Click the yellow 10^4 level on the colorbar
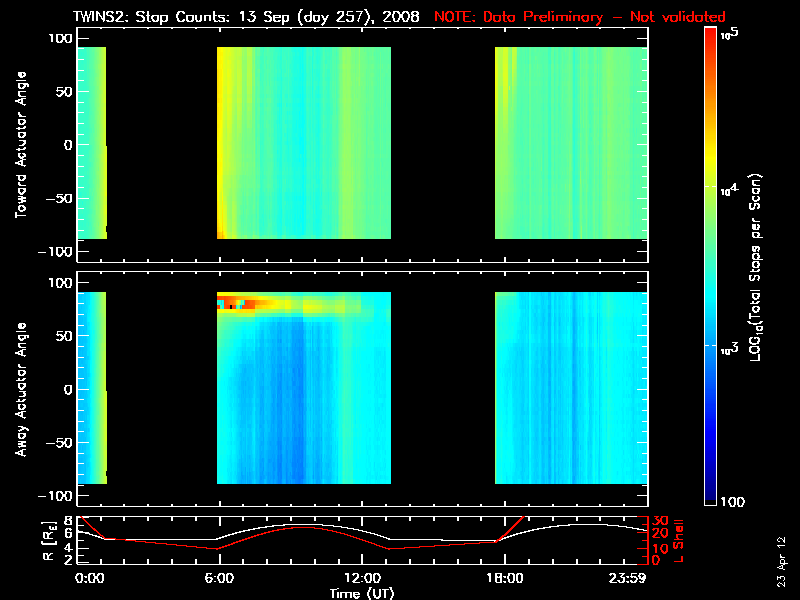This screenshot has width=800, height=600. point(710,187)
